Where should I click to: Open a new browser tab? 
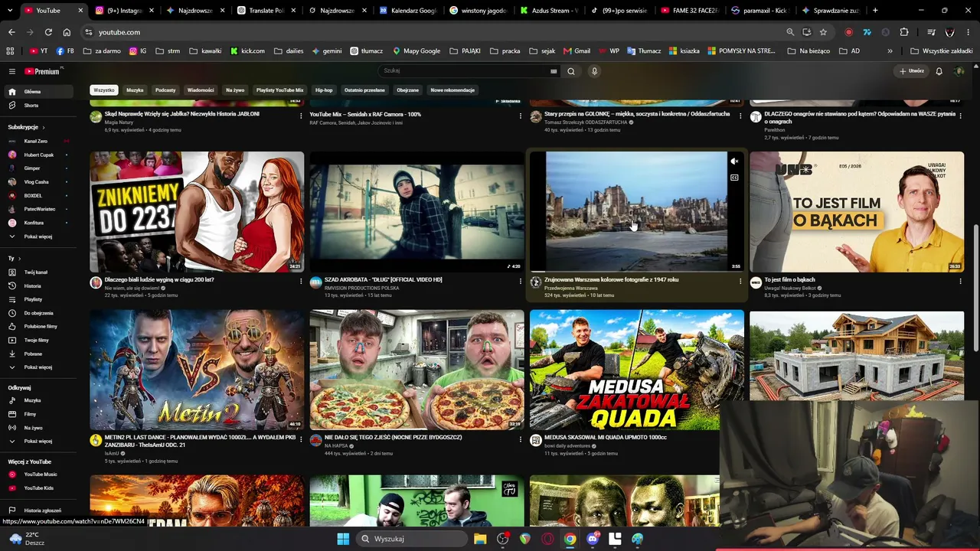(875, 11)
